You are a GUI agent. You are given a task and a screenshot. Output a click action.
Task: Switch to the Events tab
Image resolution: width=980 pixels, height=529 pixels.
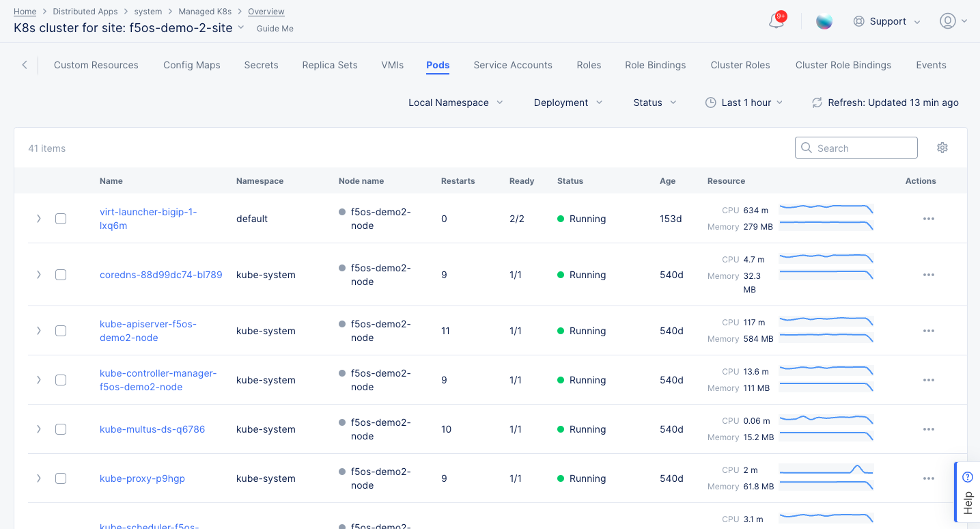tap(931, 65)
